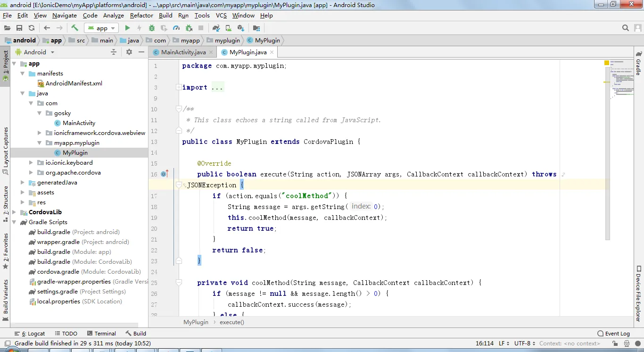Open the Event Log

pyautogui.click(x=613, y=334)
